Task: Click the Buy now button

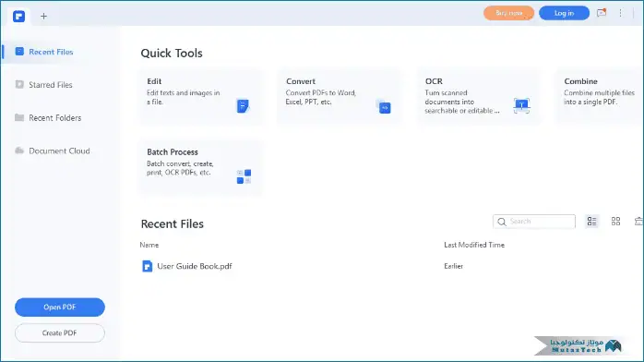Action: [x=508, y=13]
